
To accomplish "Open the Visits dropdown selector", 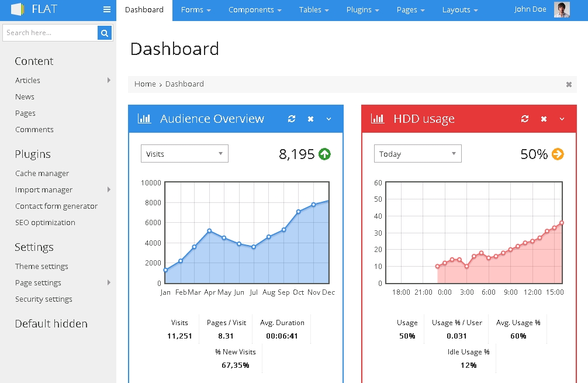I will tap(184, 154).
